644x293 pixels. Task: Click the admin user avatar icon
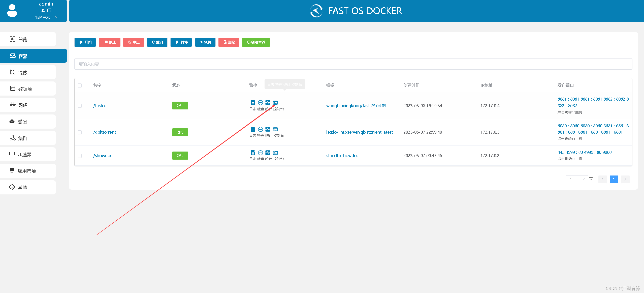[12, 11]
